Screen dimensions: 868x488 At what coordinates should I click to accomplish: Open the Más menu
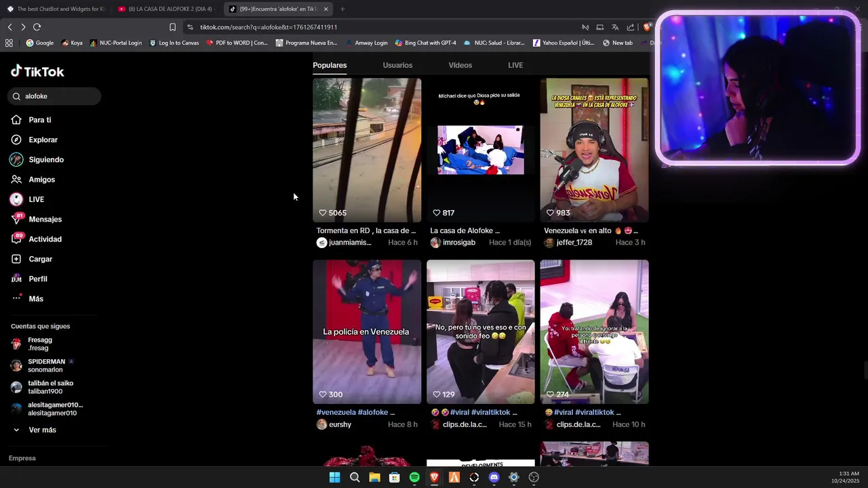click(27, 299)
